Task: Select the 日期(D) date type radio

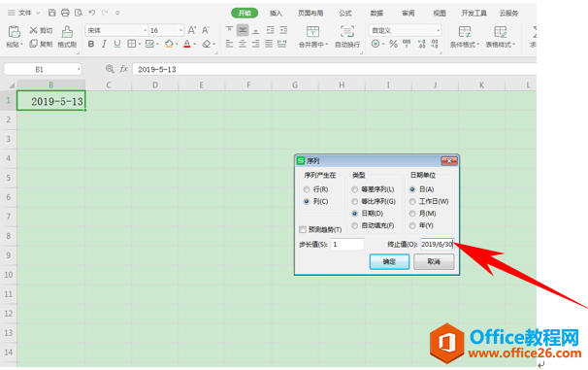Action: 355,214
